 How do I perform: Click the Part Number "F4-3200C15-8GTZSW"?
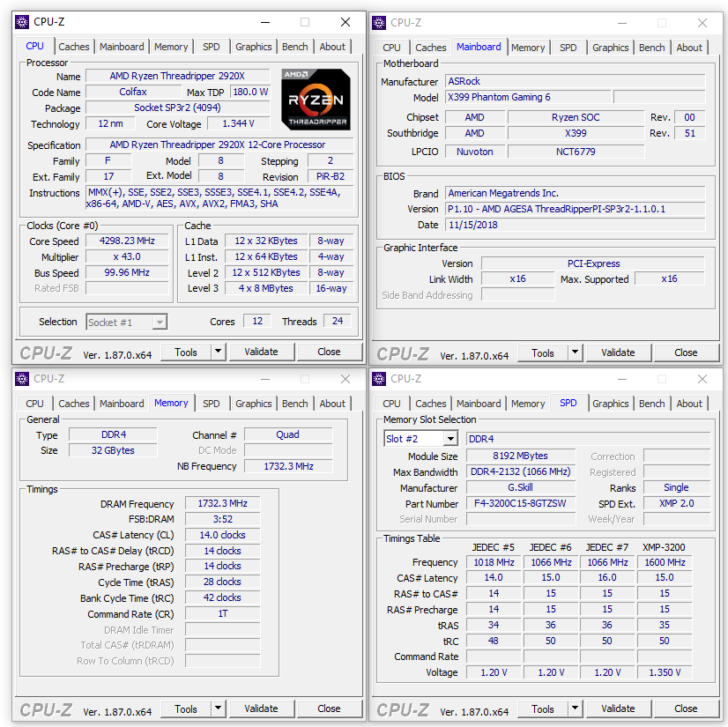521,503
